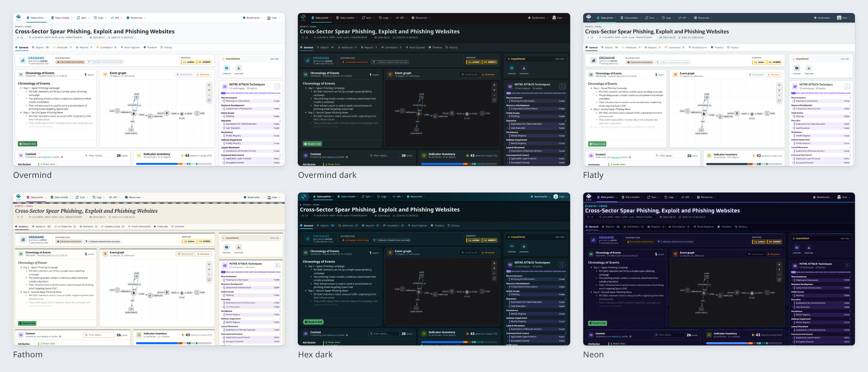Click Indicator Inventory icon in Hex dark preview

tap(424, 333)
